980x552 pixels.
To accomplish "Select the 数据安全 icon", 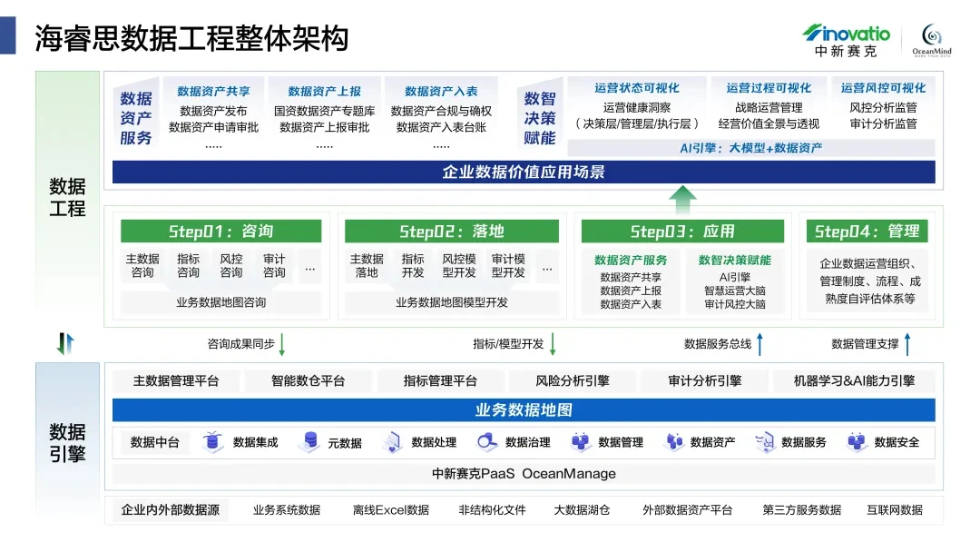I will (857, 442).
